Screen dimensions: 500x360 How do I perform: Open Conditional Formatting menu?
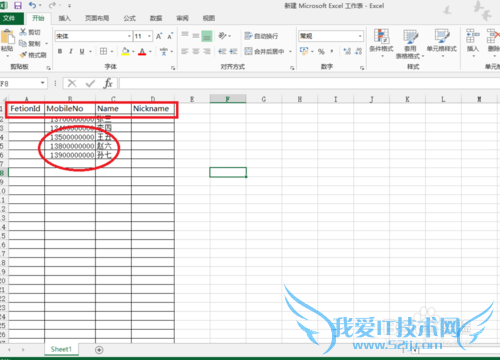point(381,43)
